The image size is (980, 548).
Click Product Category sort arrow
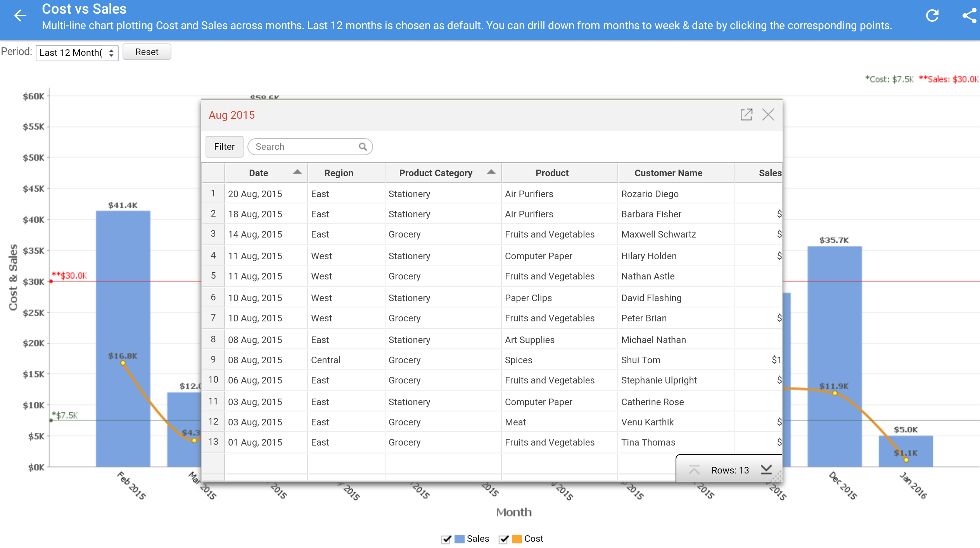pos(491,172)
